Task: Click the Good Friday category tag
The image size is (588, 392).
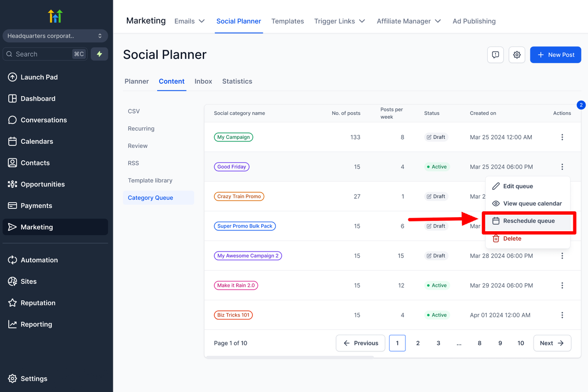Action: [231, 167]
